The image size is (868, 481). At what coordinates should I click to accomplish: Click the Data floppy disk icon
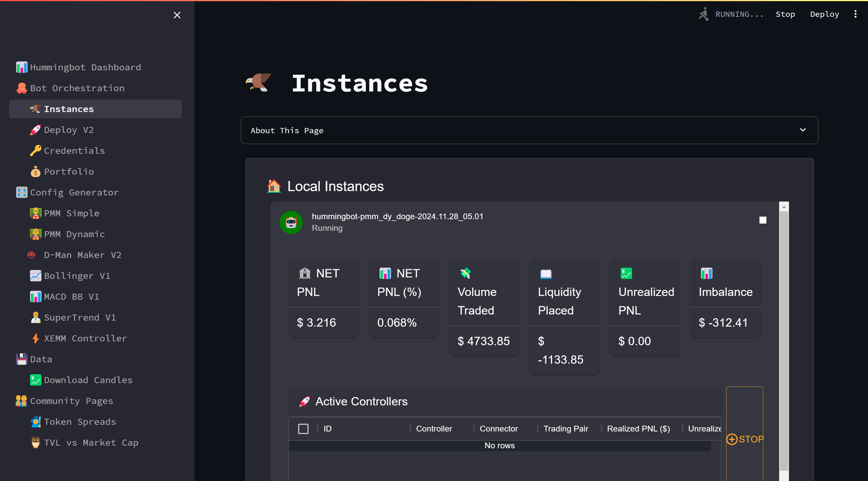22,359
